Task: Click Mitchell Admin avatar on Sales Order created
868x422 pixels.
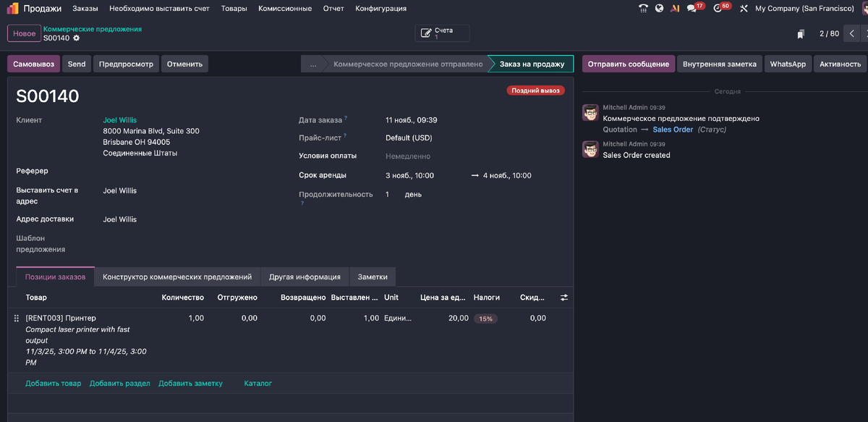Action: (590, 149)
